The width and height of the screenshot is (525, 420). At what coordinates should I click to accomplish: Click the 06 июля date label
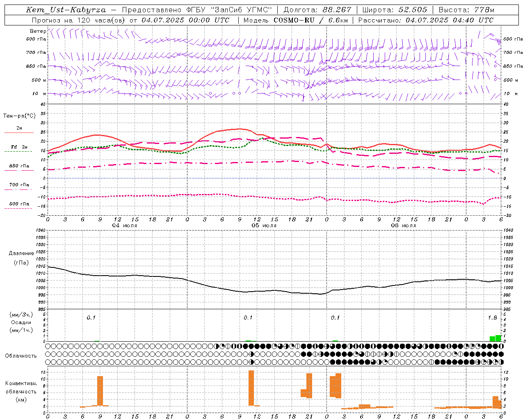point(404,226)
